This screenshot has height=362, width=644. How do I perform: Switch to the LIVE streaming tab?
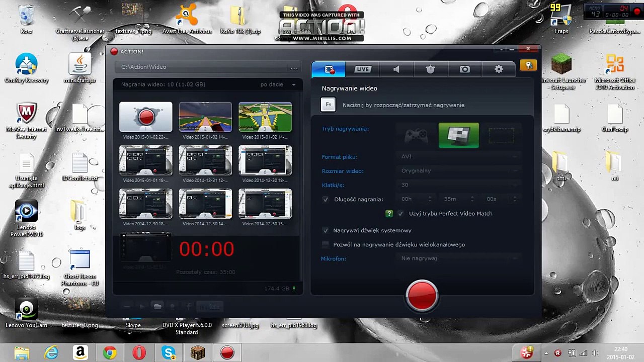coord(362,69)
